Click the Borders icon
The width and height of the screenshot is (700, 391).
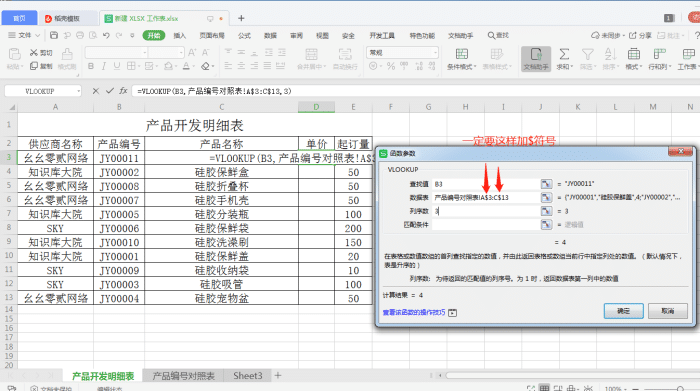click(x=131, y=66)
